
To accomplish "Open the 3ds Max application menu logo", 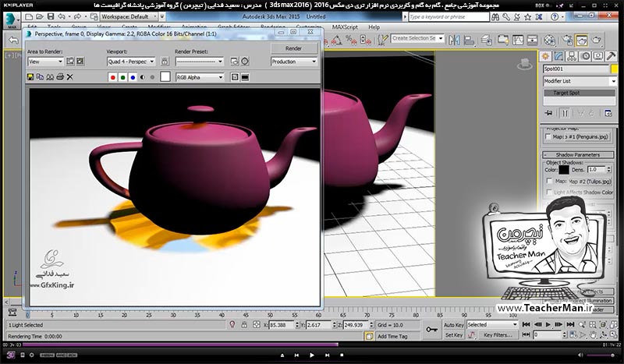I will point(12,20).
